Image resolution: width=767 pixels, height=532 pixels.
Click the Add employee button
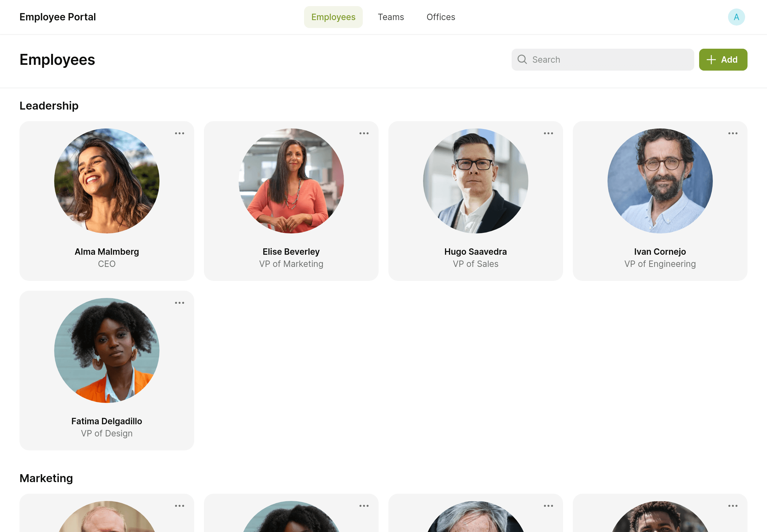tap(723, 60)
